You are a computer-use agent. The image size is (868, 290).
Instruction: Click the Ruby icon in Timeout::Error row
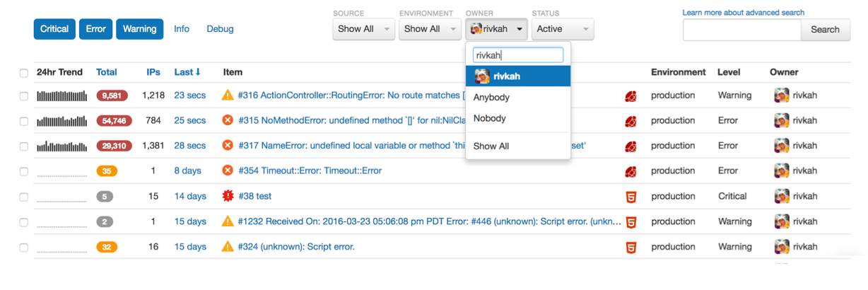click(631, 171)
